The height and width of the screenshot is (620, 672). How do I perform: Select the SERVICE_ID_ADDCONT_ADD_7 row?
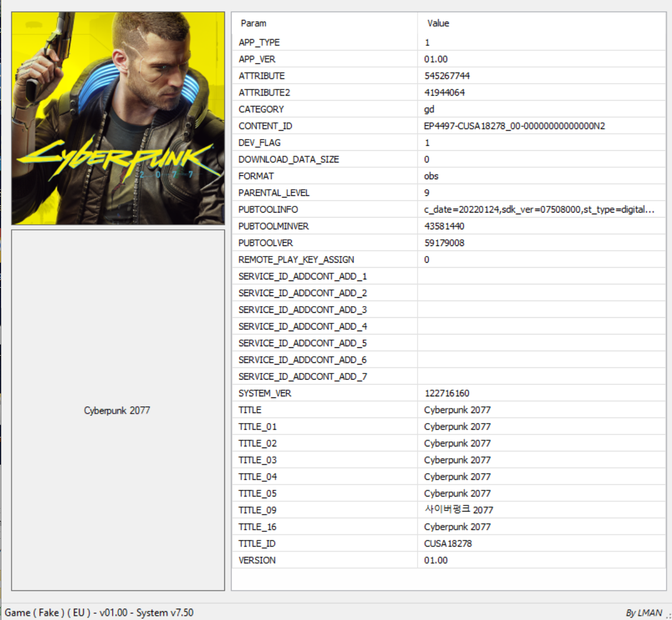pos(449,376)
